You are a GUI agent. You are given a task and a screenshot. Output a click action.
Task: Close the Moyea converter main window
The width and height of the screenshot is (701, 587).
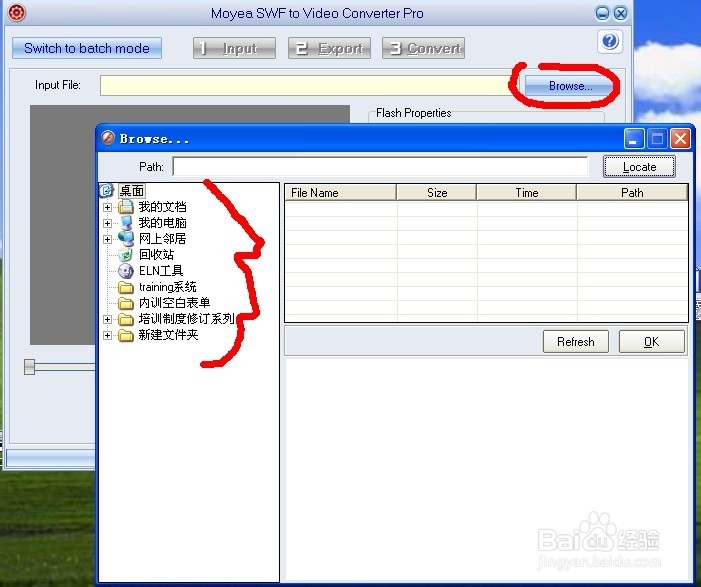pyautogui.click(x=620, y=13)
